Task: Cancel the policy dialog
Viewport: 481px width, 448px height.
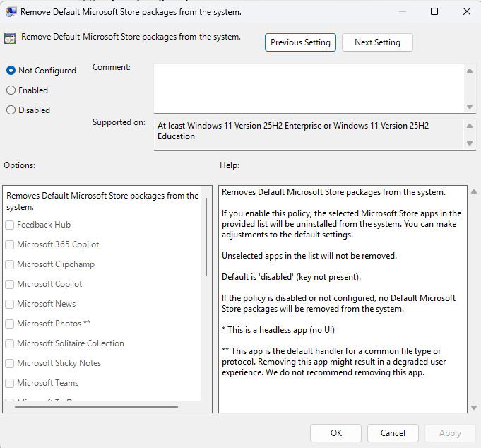Action: (x=393, y=433)
